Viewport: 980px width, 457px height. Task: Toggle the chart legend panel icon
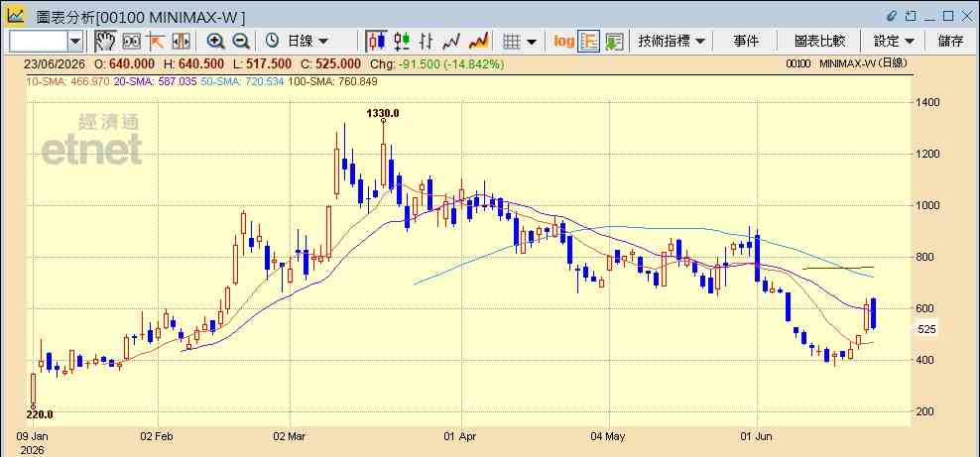coord(589,42)
